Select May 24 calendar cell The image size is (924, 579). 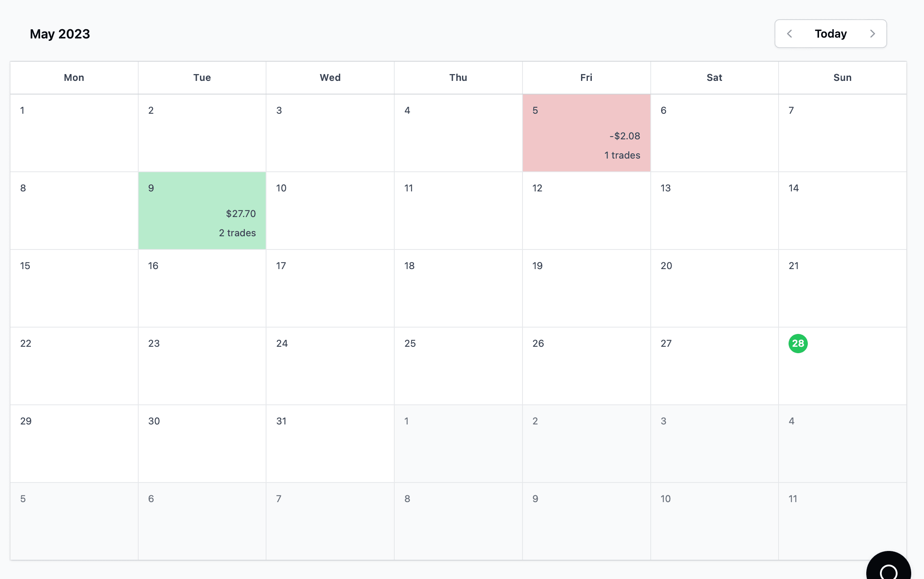tap(330, 366)
